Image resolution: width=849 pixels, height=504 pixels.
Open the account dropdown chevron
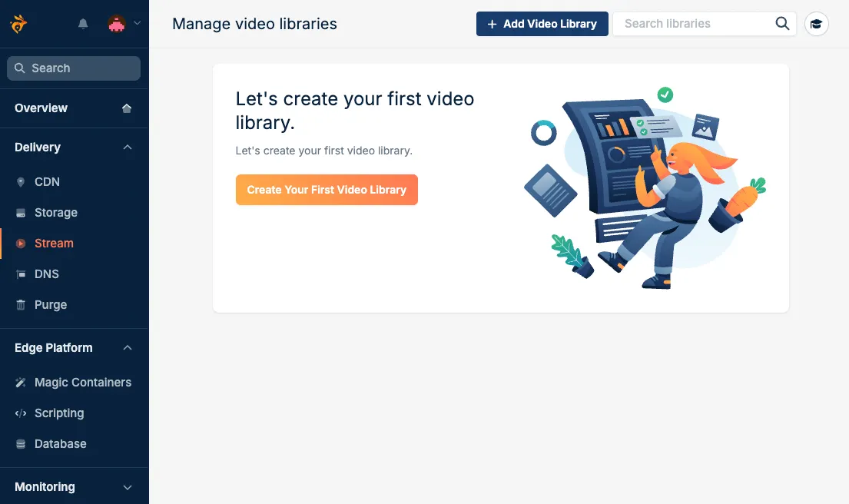[x=136, y=23]
